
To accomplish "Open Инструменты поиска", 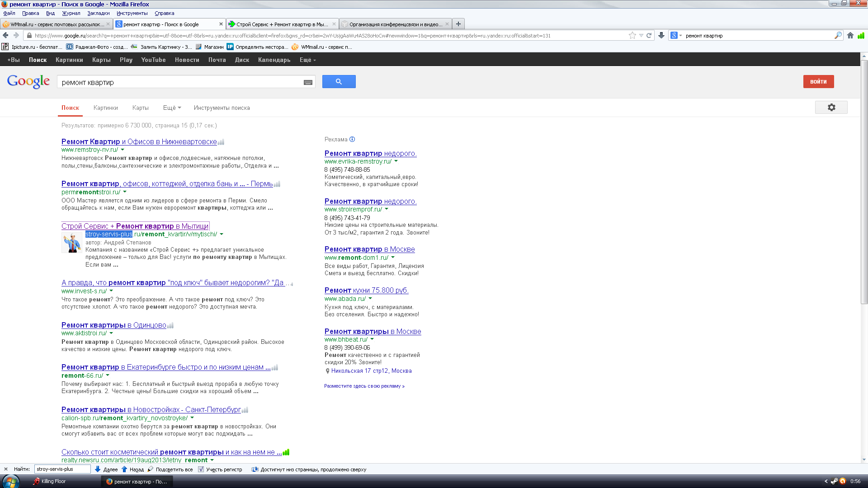I will [222, 108].
